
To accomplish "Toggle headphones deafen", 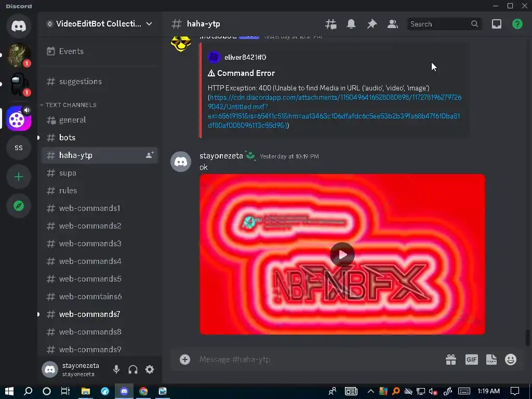I will point(133,369).
